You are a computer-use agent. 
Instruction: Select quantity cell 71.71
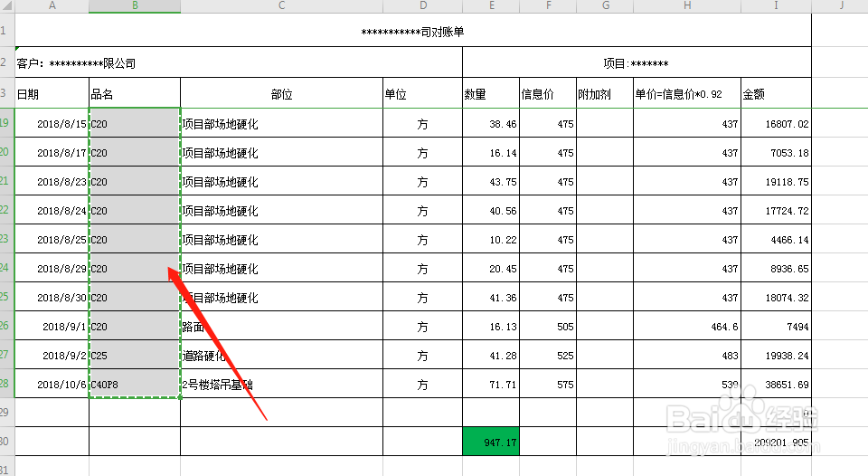tap(491, 384)
